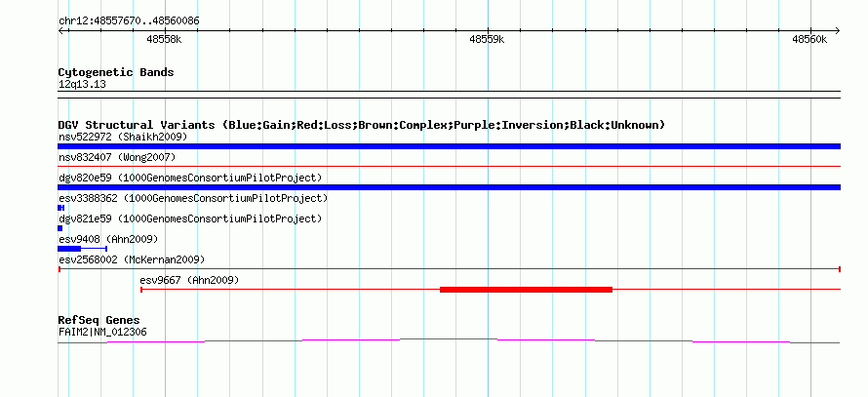The width and height of the screenshot is (868, 397).
Task: Click the esv3388362 variant label
Action: pos(193,198)
